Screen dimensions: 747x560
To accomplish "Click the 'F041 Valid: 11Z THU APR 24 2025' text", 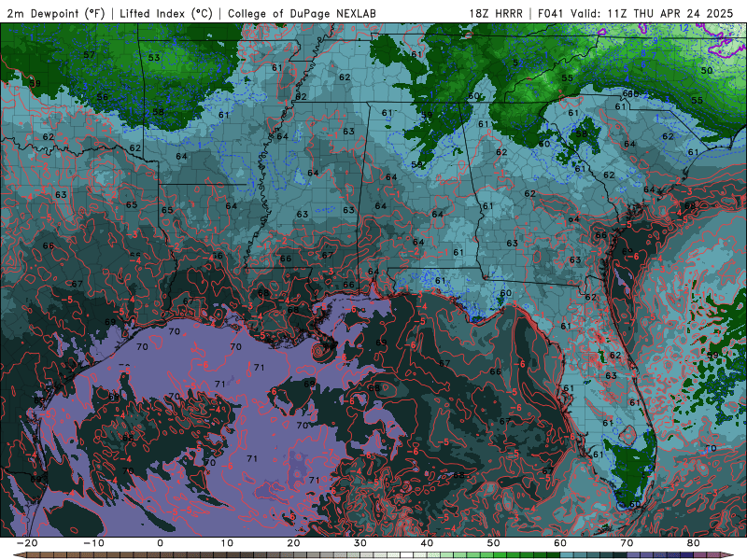I will (636, 13).
